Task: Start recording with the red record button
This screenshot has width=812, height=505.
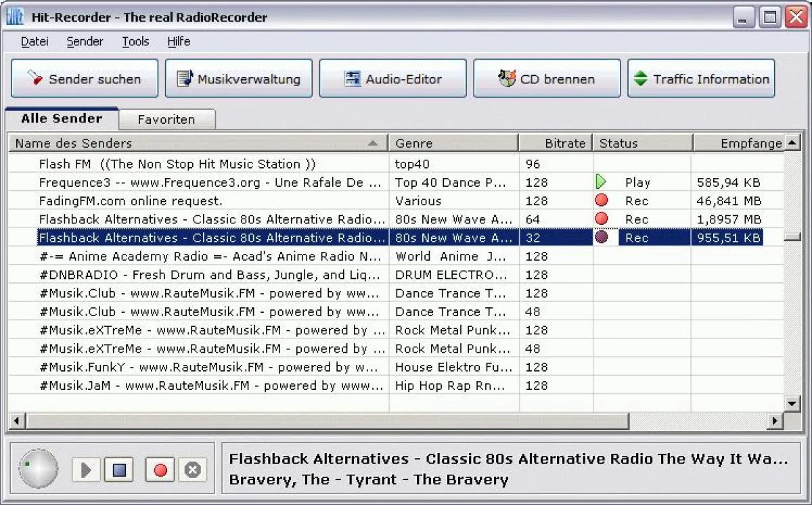Action: coord(160,470)
